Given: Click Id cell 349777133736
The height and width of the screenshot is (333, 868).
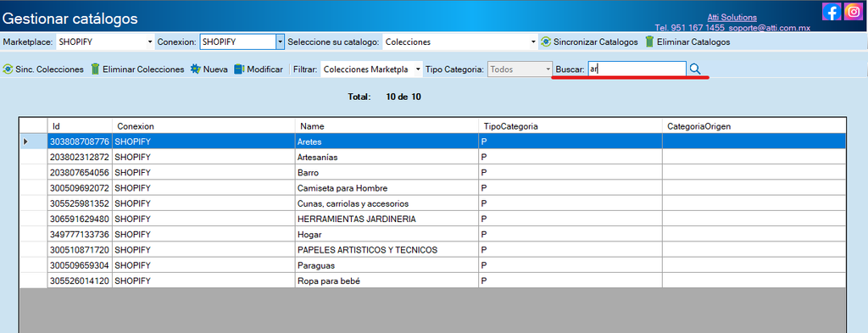Looking at the screenshot, I should (x=80, y=235).
